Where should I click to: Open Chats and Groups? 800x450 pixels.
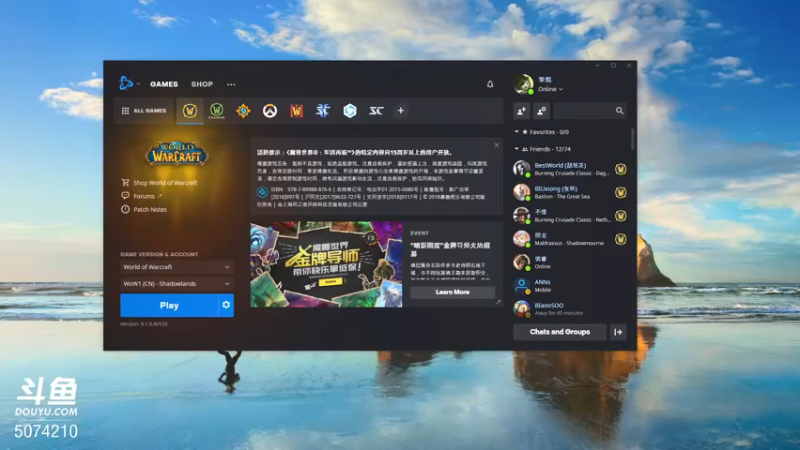[x=560, y=332]
